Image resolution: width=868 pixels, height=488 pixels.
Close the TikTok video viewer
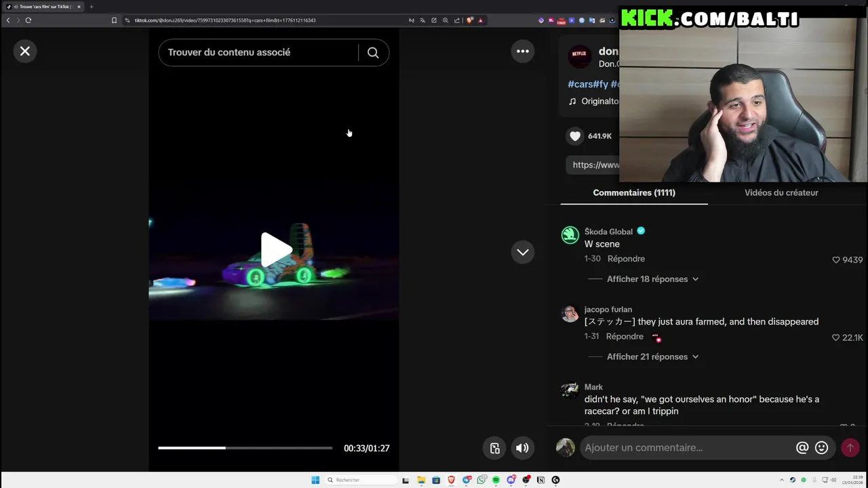[25, 51]
